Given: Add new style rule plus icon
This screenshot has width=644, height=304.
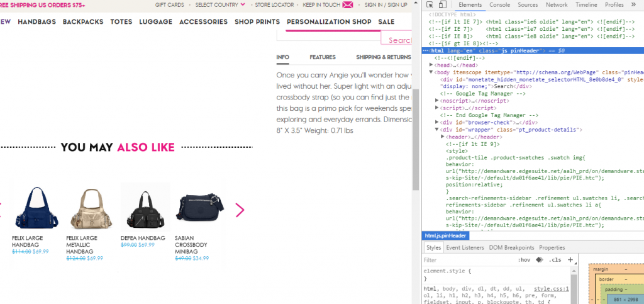Looking at the screenshot, I should pos(570,260).
